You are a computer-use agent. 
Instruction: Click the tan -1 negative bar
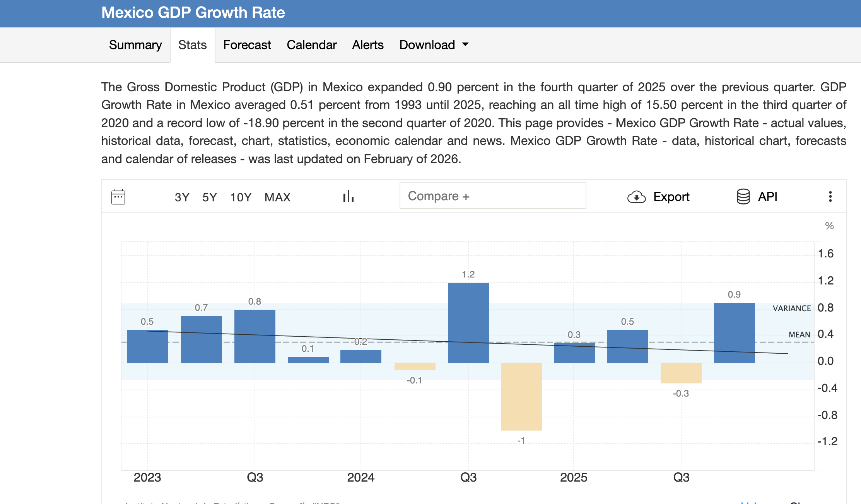pyautogui.click(x=521, y=396)
